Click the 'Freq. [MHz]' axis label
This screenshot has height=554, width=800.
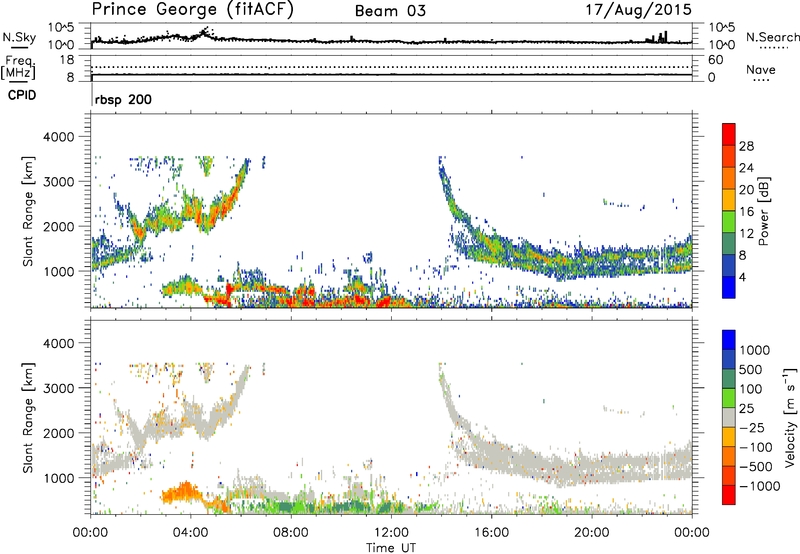coord(18,68)
